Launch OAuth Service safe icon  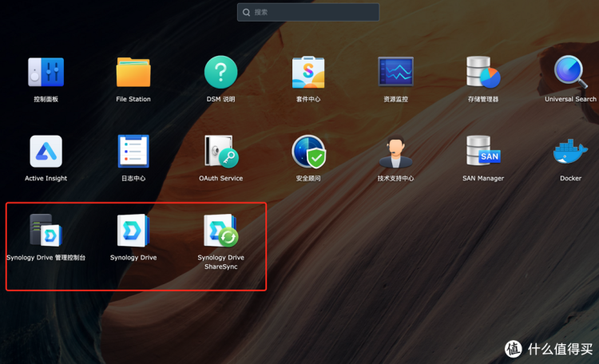pyautogui.click(x=221, y=151)
